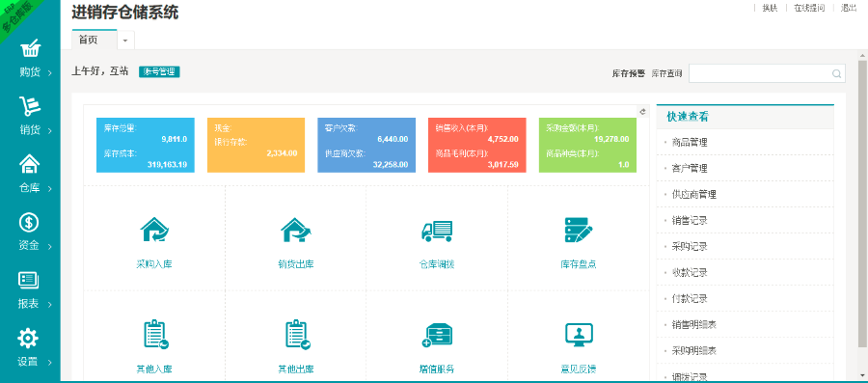Open 意见反馈 feedback monitor icon
The image size is (868, 383).
579,335
